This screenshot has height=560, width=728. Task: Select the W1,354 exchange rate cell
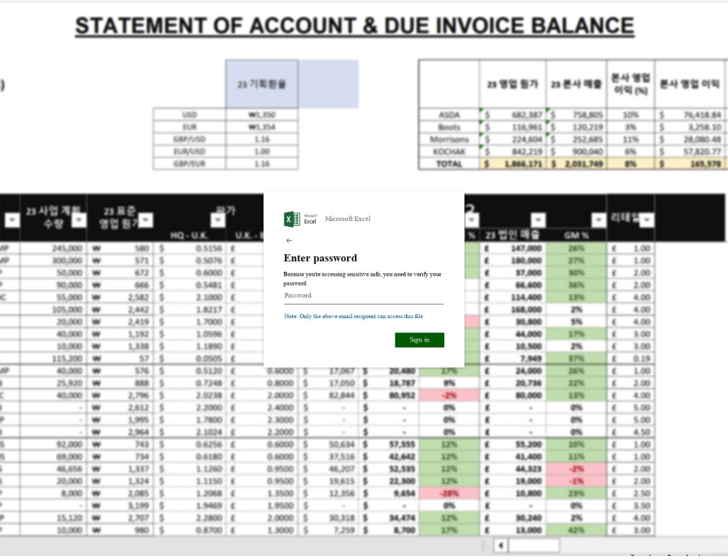pyautogui.click(x=262, y=126)
